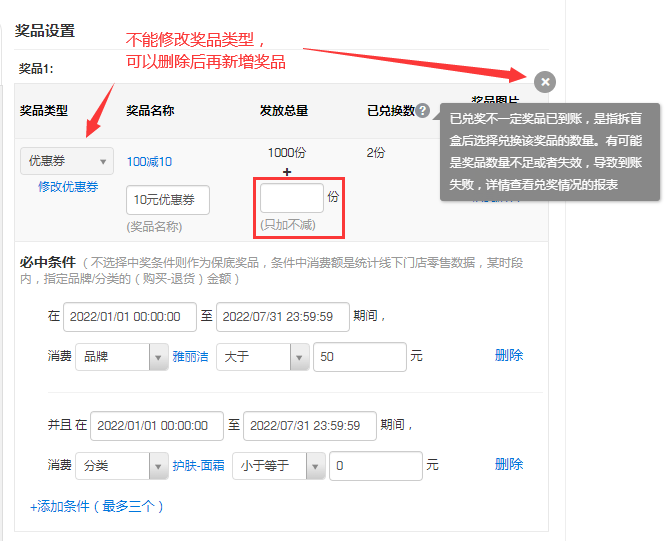Delete the first 品牌 condition
Image resolution: width=671 pixels, height=541 pixels.
tap(508, 355)
